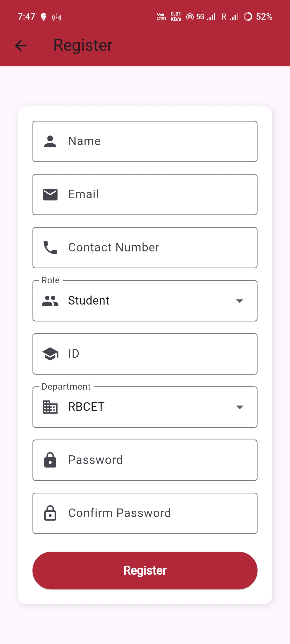Viewport: 290px width, 644px height.
Task: Click the envelope icon beside Email
Action: [x=50, y=194]
